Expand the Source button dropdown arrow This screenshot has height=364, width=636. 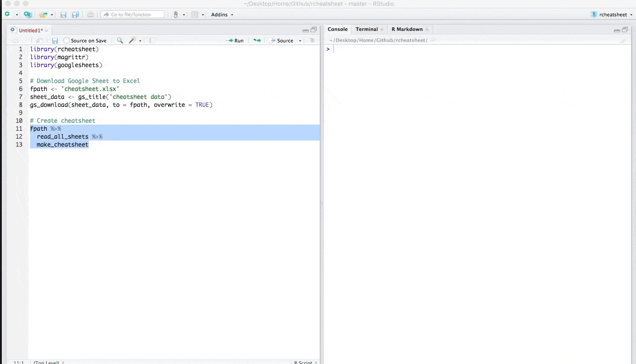[300, 41]
